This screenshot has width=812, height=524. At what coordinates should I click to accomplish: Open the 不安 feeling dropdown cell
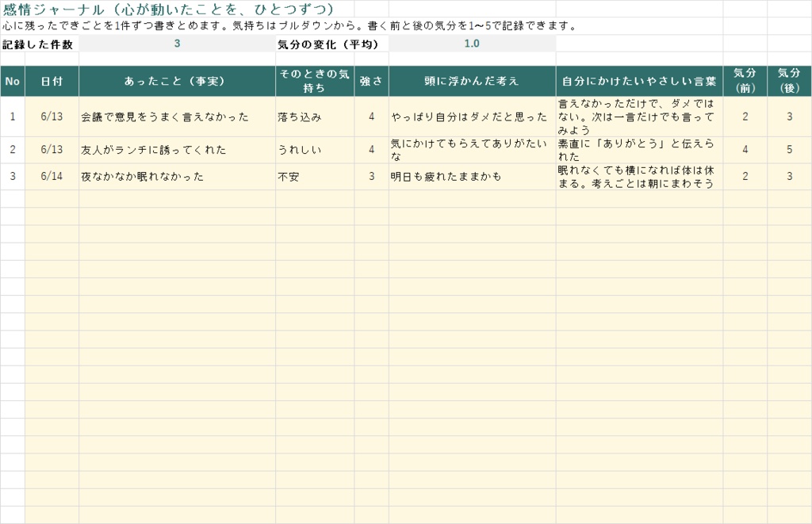[315, 177]
